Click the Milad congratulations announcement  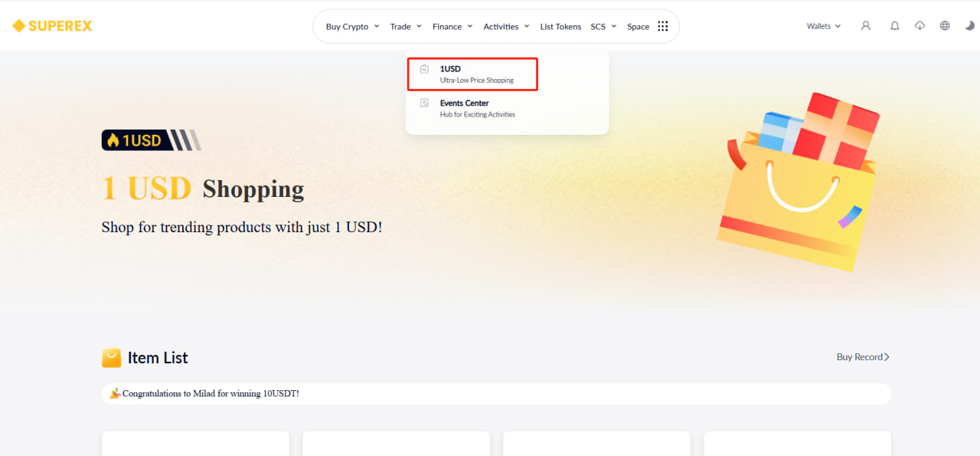[x=496, y=394]
